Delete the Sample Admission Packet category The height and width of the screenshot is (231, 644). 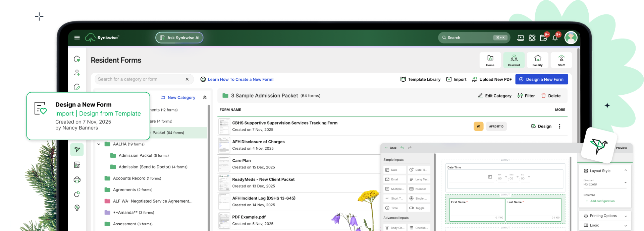pyautogui.click(x=551, y=96)
